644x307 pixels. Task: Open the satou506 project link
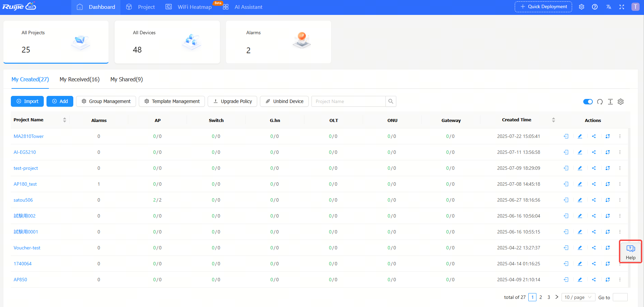pyautogui.click(x=23, y=200)
